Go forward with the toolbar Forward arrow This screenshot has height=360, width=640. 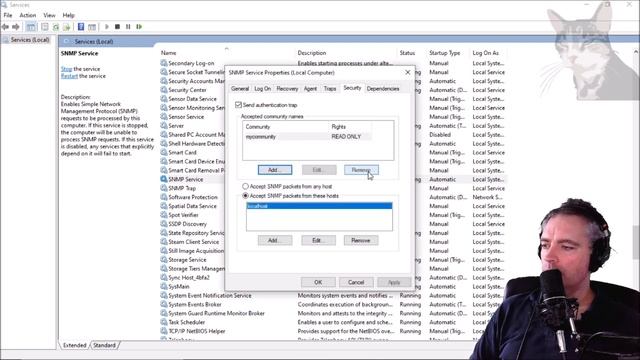coord(16,27)
